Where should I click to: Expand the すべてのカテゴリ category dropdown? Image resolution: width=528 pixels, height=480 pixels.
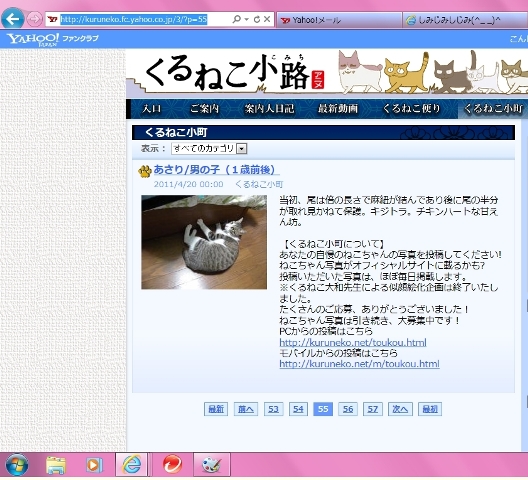[209, 149]
